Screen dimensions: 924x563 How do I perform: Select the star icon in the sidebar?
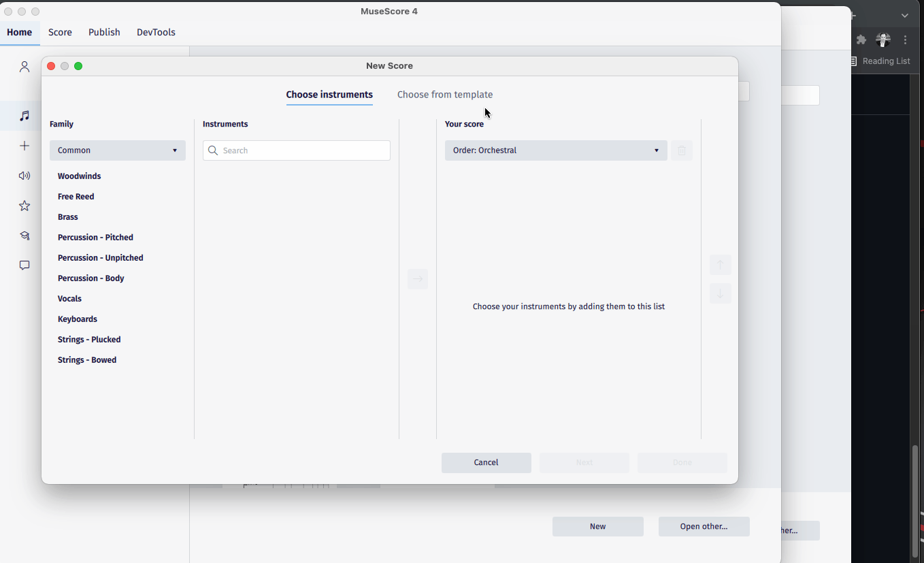[24, 205]
